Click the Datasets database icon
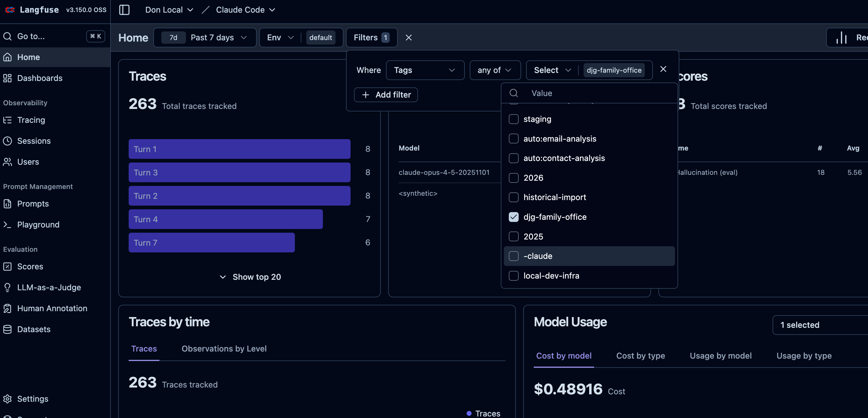The image size is (868, 418). [x=7, y=329]
